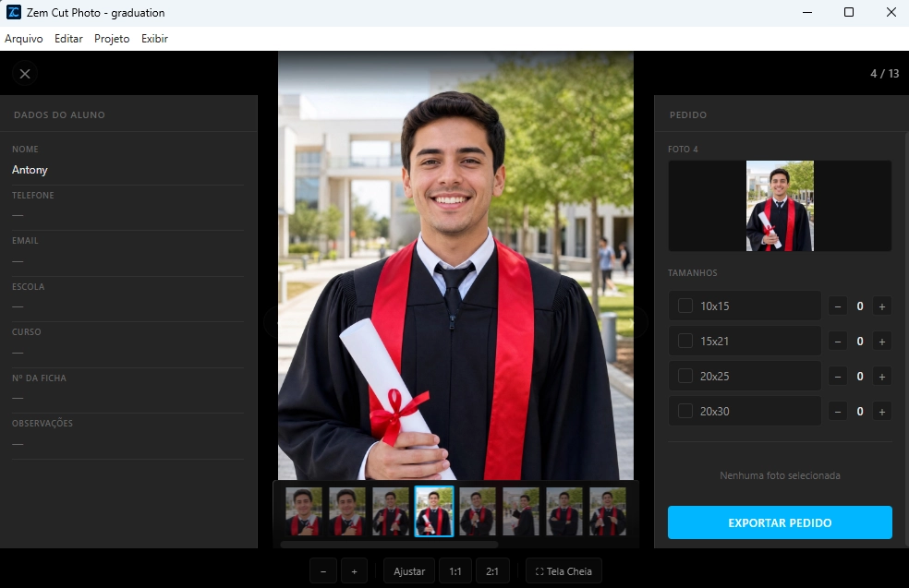Image resolution: width=909 pixels, height=588 pixels.
Task: Click the 4 / 13 photo counter
Action: 885,74
